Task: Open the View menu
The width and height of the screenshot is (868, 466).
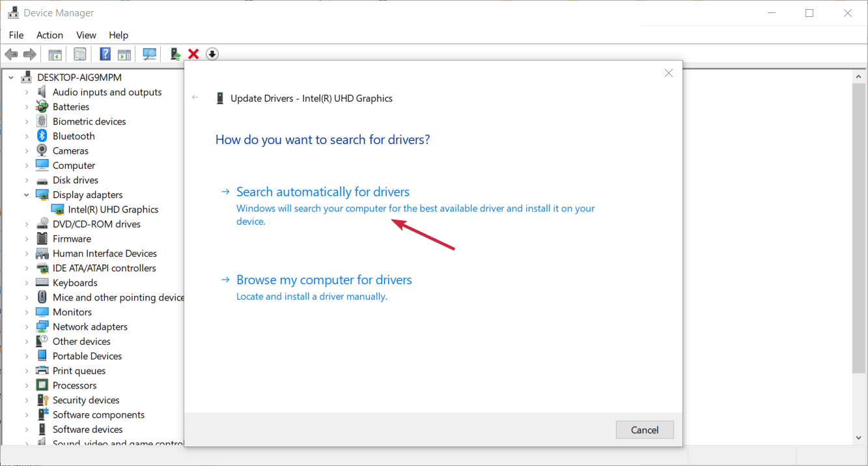Action: click(85, 35)
